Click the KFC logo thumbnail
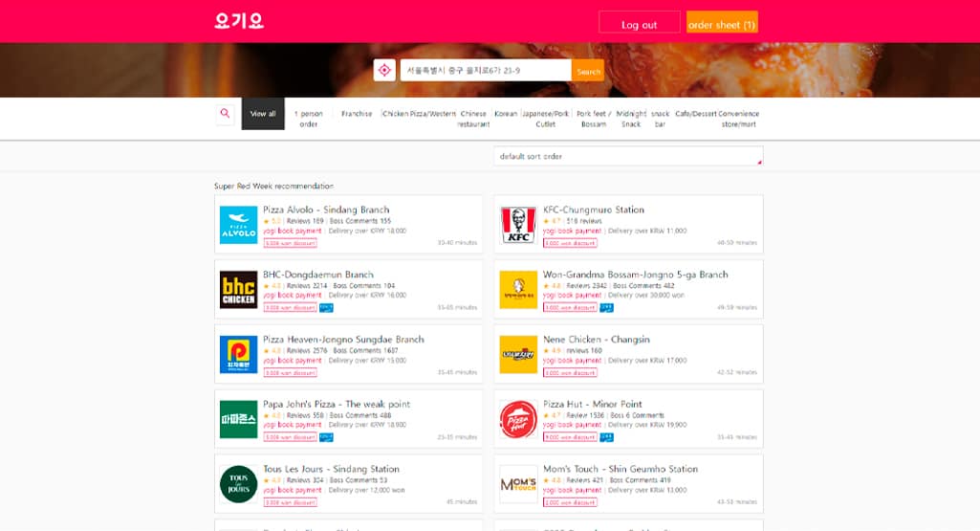980x531 pixels. 518,225
